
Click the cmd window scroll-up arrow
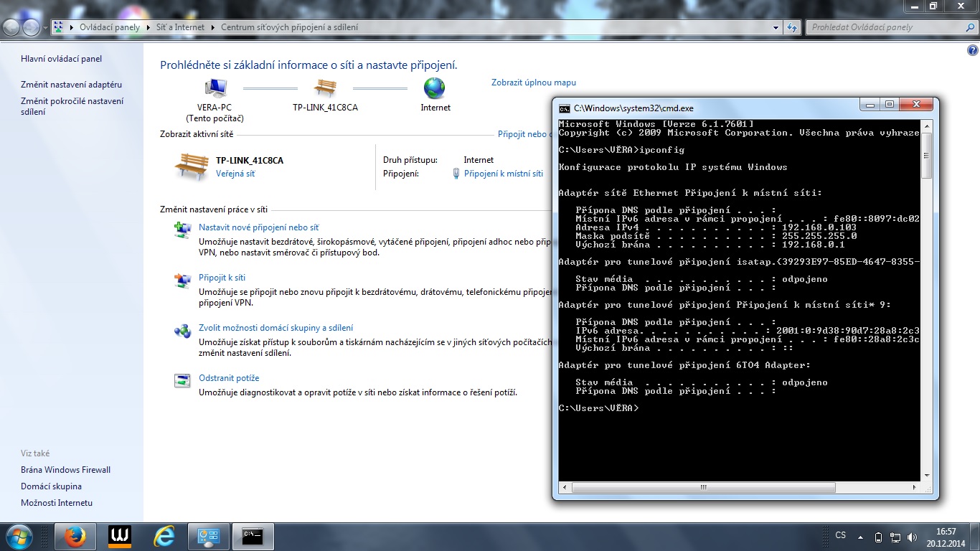926,126
